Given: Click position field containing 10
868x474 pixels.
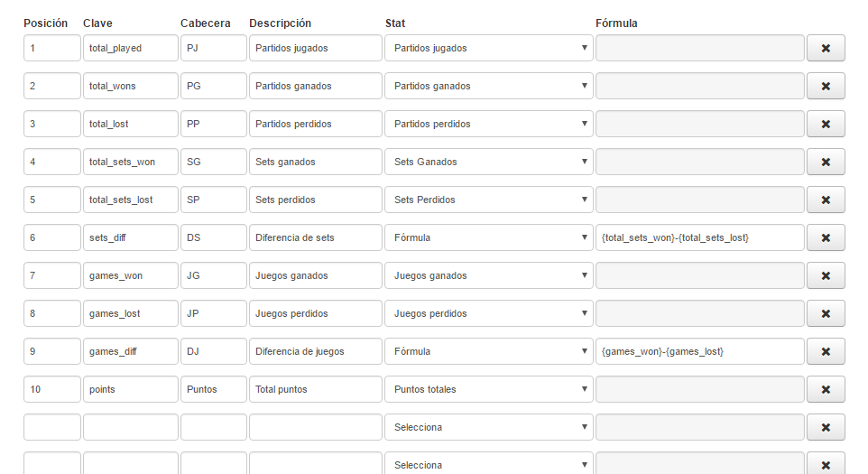Looking at the screenshot, I should 52,389.
